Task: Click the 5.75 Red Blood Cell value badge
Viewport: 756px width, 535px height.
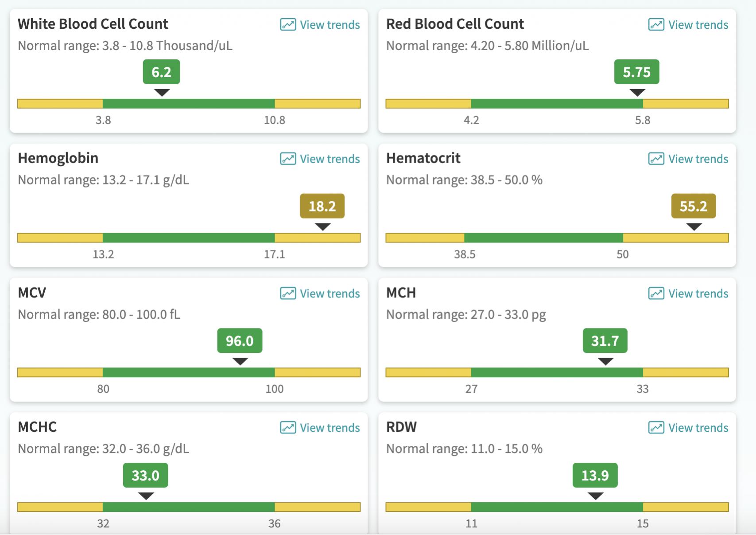Action: [x=636, y=72]
